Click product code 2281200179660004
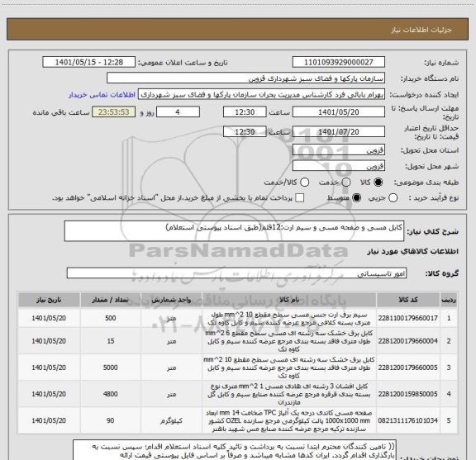Viewport: 476px width, 460px height. [407, 341]
